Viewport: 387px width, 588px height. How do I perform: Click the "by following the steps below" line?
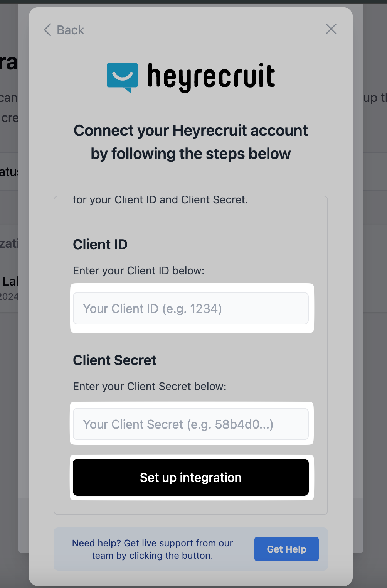pyautogui.click(x=190, y=154)
